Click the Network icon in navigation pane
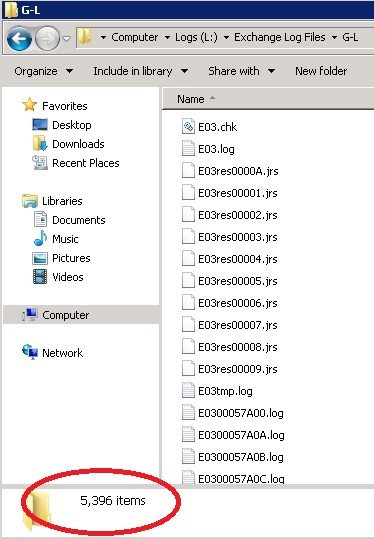Image resolution: width=374 pixels, height=539 pixels. coord(30,352)
